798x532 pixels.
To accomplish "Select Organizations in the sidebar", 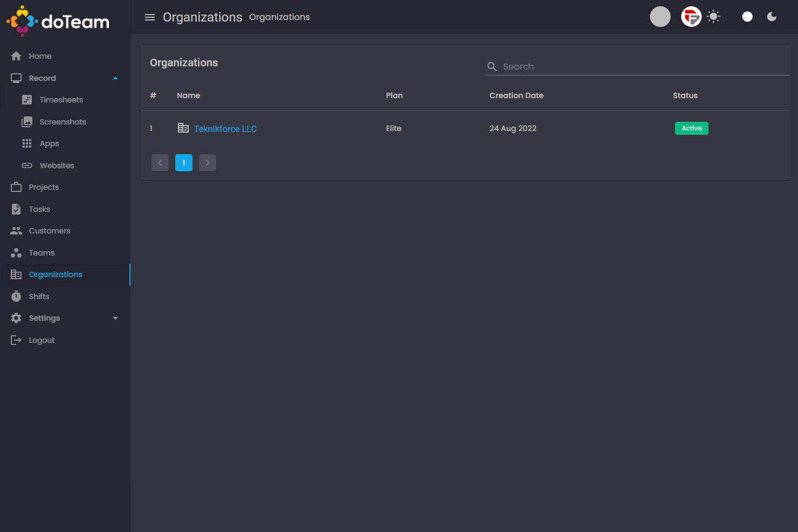I will [x=56, y=274].
